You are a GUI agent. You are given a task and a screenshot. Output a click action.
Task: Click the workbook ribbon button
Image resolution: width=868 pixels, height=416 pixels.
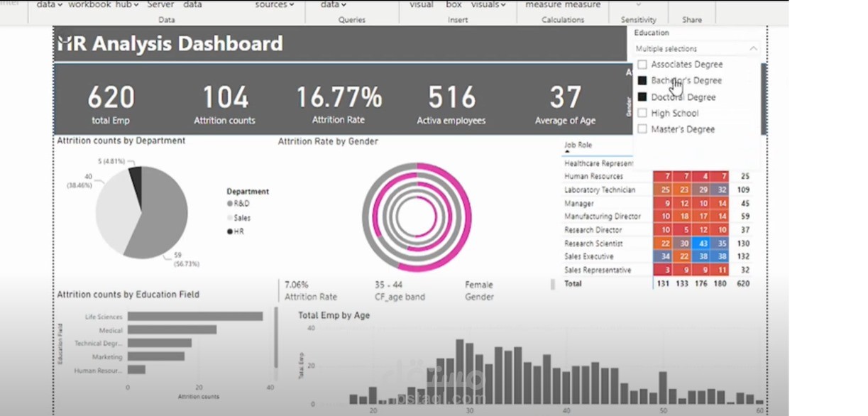(89, 4)
